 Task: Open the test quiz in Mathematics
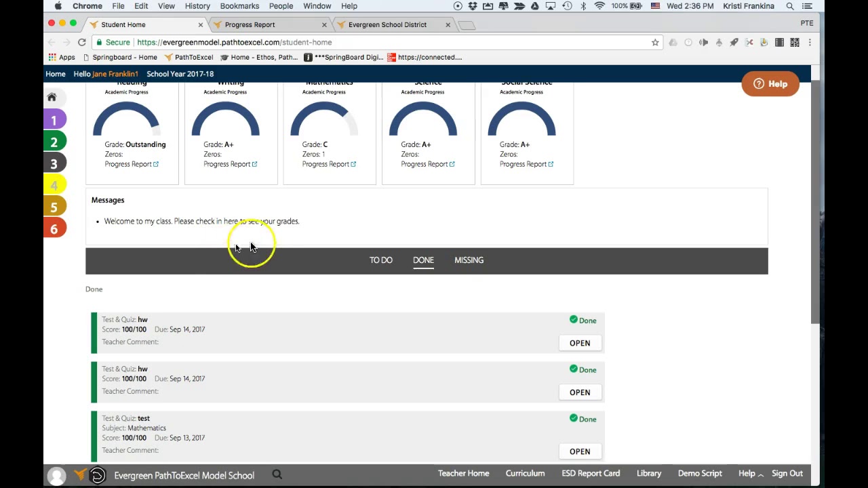pyautogui.click(x=580, y=451)
